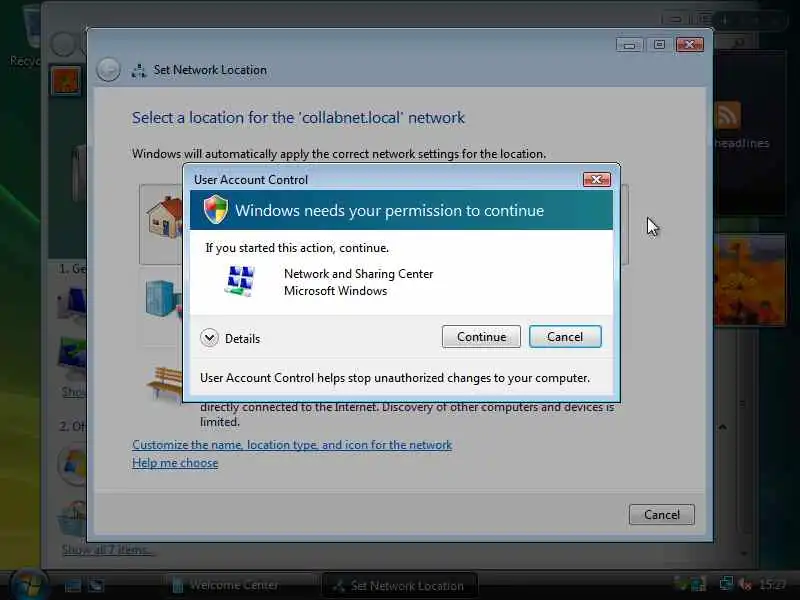Click the Network and Sharing Center icon
The height and width of the screenshot is (600, 800).
point(239,281)
